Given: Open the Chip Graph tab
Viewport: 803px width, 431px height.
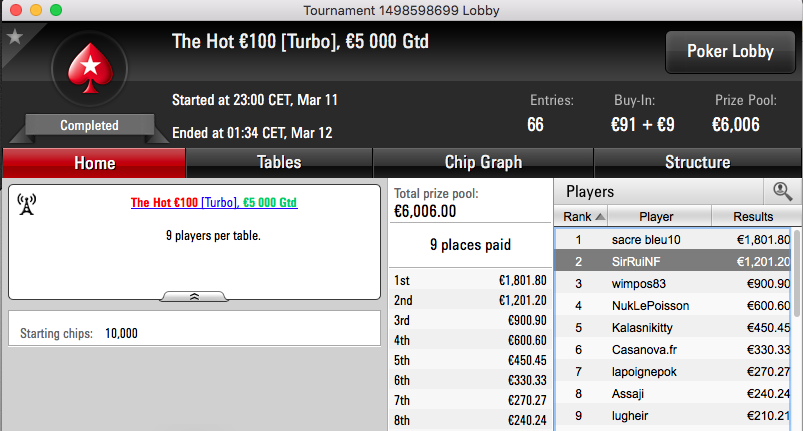Looking at the screenshot, I should click(x=483, y=163).
